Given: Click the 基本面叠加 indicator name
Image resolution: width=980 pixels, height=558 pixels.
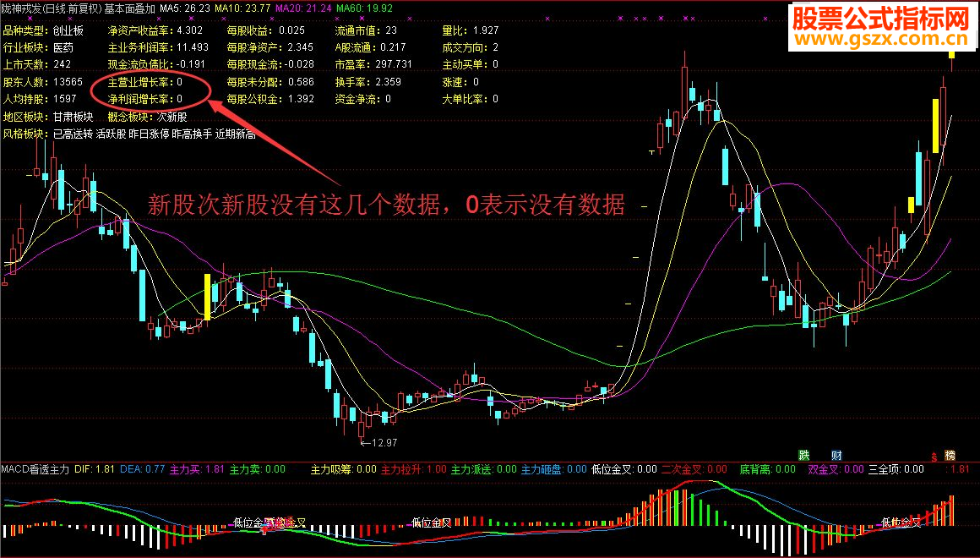Looking at the screenshot, I should pos(130,8).
